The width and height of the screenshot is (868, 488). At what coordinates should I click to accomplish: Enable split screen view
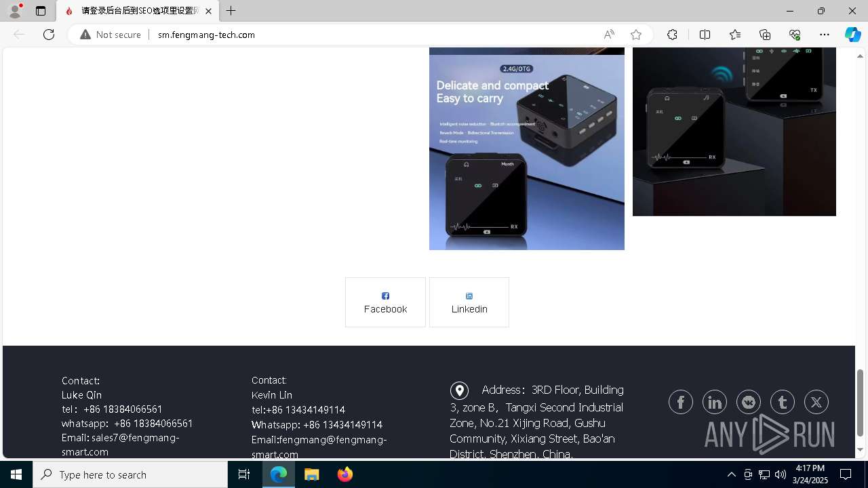click(x=705, y=35)
